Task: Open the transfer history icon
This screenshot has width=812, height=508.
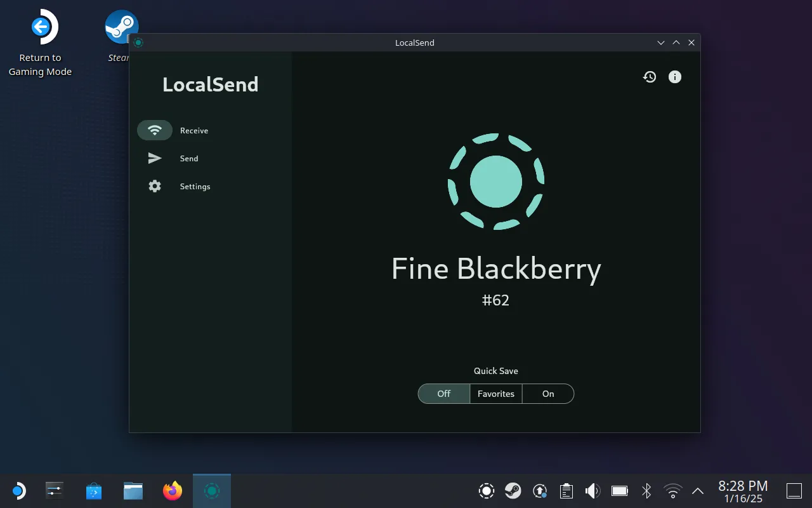Action: [x=650, y=77]
